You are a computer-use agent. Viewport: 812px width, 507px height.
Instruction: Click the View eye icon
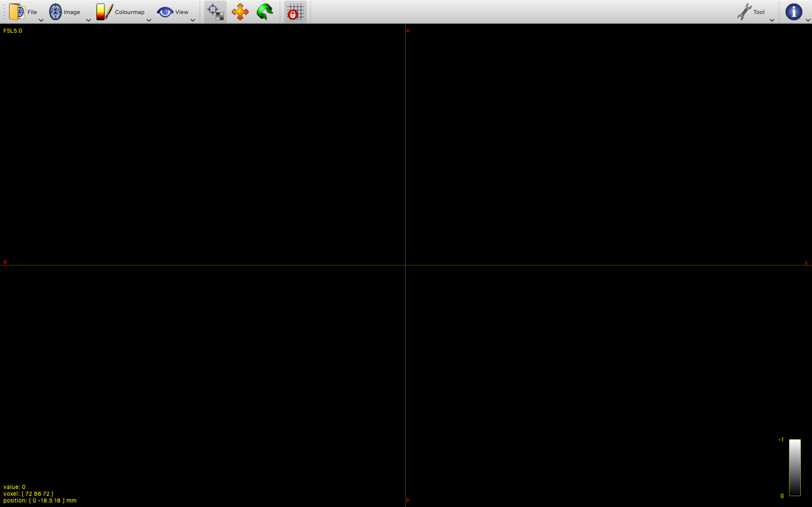[x=165, y=12]
